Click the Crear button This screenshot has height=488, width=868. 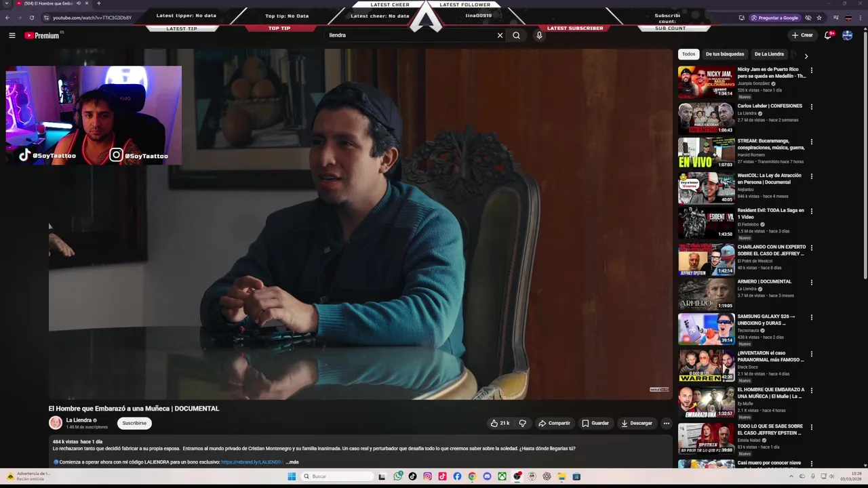(x=802, y=35)
